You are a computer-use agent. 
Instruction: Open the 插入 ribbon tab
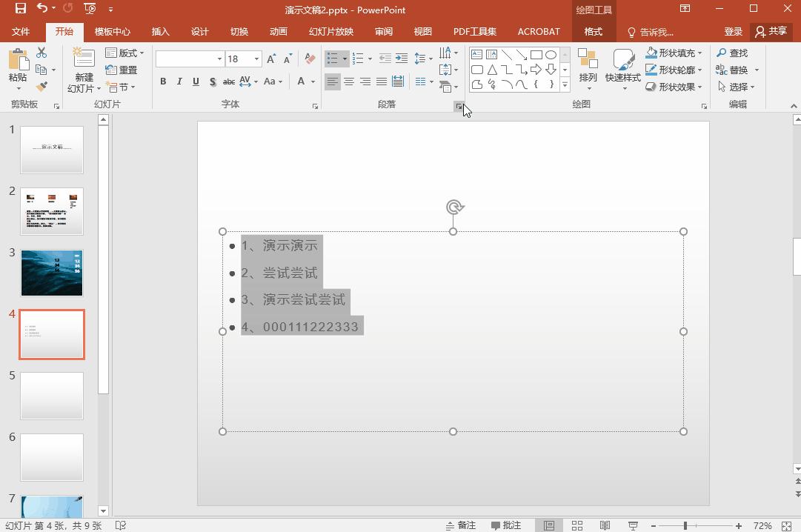(160, 32)
